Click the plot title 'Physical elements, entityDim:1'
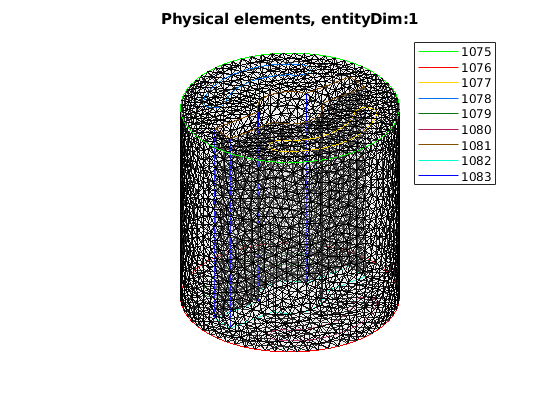Screen dimensions: 560x420 pos(289,19)
